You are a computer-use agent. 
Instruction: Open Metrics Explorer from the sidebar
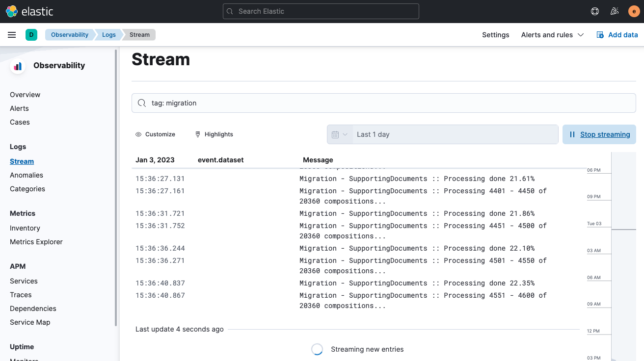click(x=36, y=242)
